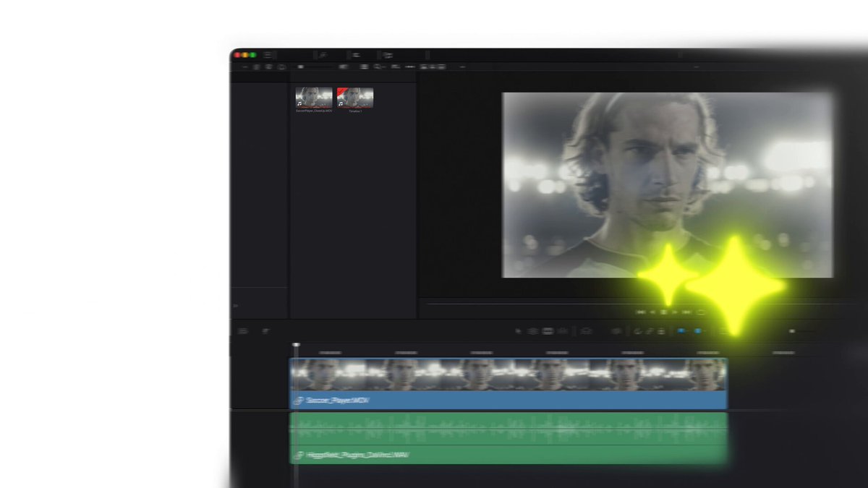Image resolution: width=868 pixels, height=488 pixels.
Task: Click the Stop button in the transport controls
Action: (x=664, y=312)
